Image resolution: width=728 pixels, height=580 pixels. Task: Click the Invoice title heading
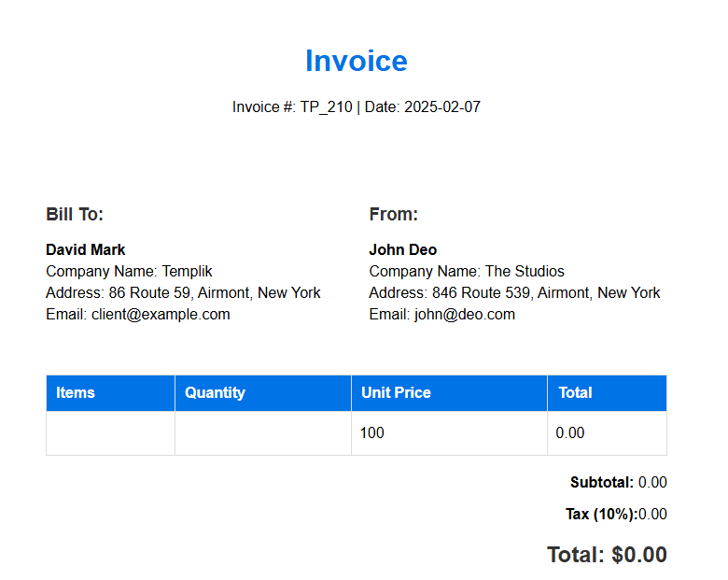click(x=357, y=61)
